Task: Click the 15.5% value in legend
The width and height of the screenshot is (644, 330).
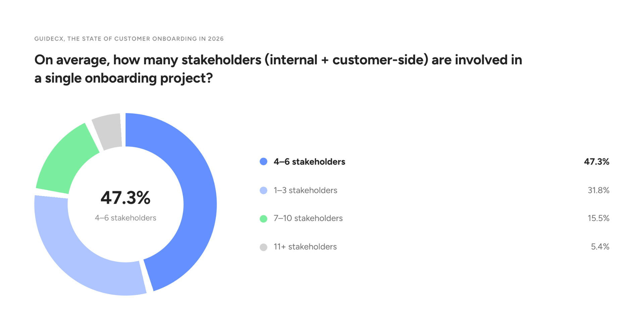Action: [598, 218]
